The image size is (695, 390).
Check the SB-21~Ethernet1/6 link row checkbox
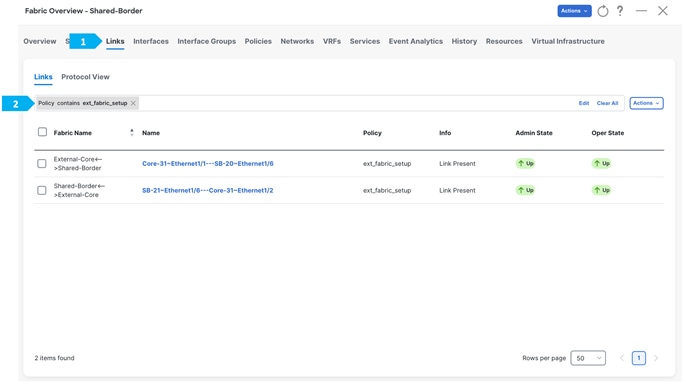(42, 190)
